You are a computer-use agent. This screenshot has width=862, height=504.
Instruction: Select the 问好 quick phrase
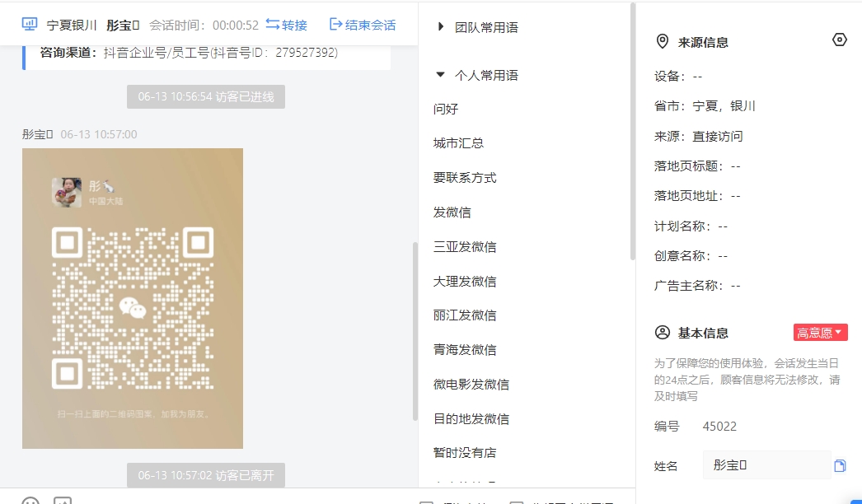tap(446, 109)
